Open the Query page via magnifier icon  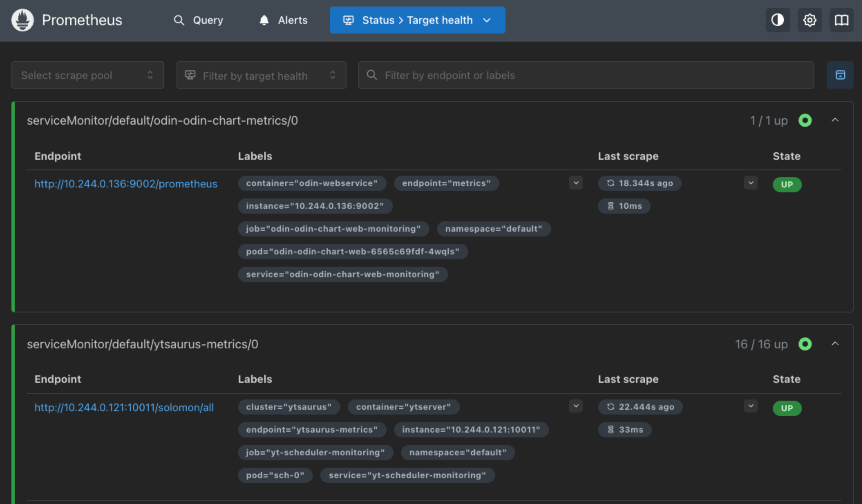[179, 20]
